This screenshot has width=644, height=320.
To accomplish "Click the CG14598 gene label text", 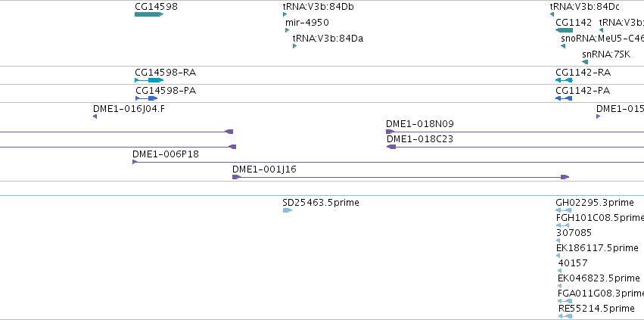I will (x=156, y=7).
